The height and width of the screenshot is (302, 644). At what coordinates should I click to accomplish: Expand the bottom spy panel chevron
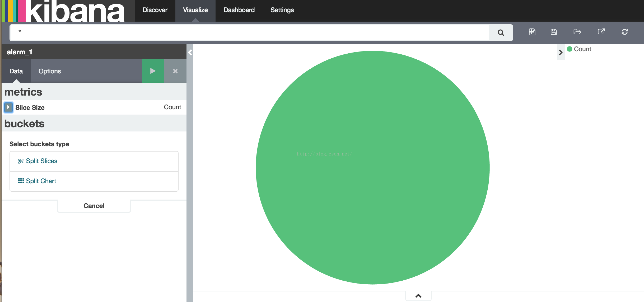418,296
